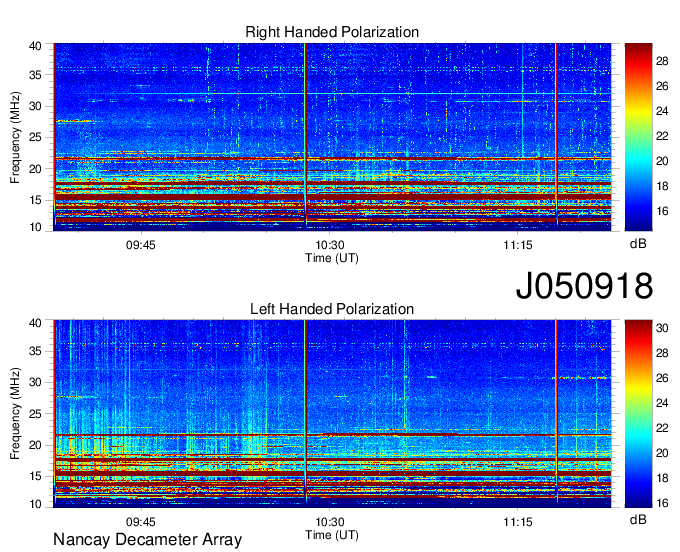
Task: Click the 15 MHz tick on lower plot
Action: [x=35, y=476]
